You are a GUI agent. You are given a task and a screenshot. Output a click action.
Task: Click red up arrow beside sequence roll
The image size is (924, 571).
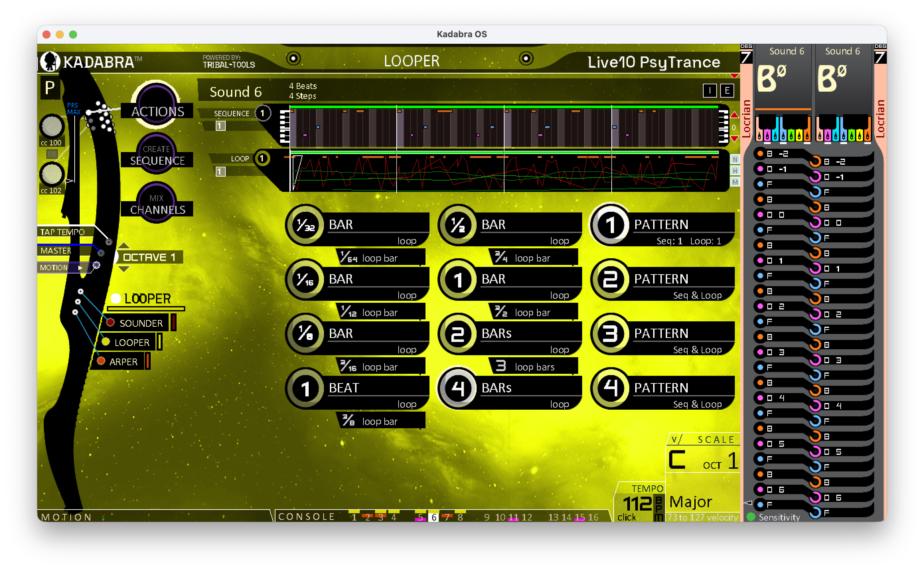(x=734, y=115)
